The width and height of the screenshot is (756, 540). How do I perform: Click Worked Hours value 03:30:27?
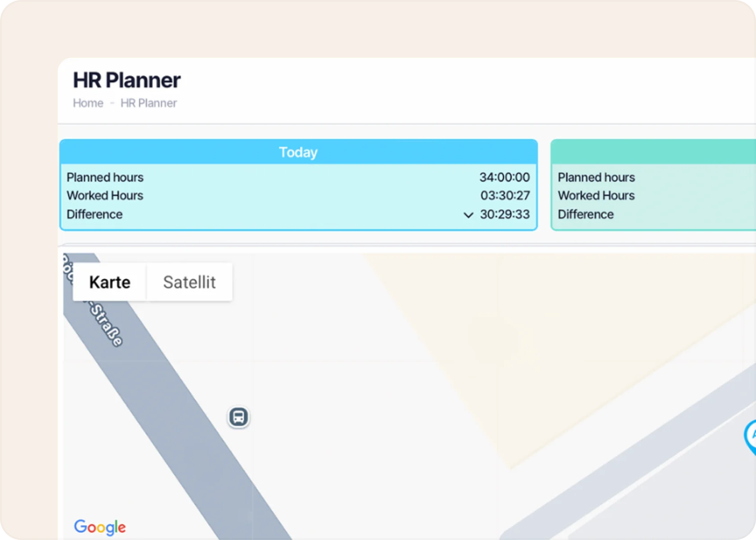click(505, 195)
